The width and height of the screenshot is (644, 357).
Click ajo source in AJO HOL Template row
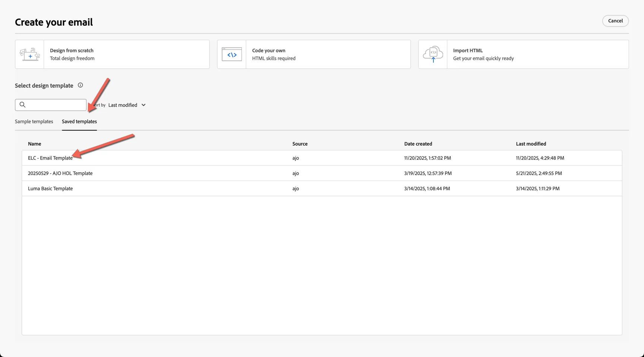point(296,173)
